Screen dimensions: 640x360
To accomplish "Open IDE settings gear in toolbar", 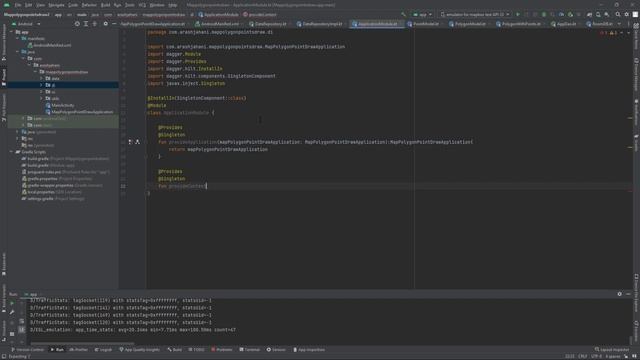I will point(627,15).
